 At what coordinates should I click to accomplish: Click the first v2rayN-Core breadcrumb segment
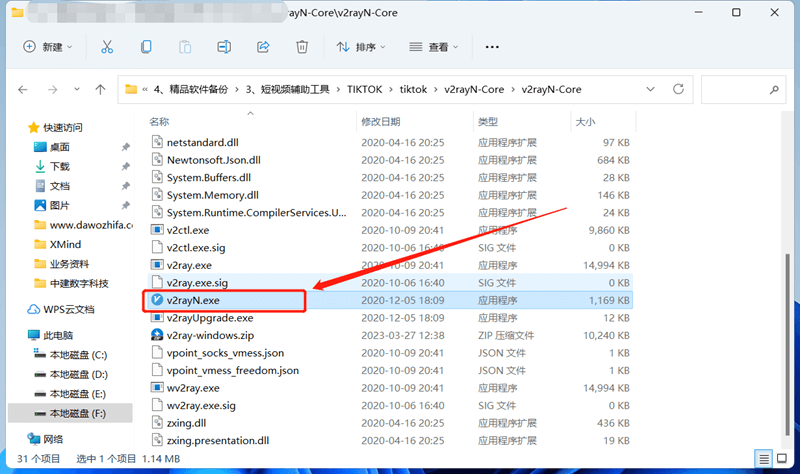tap(474, 89)
